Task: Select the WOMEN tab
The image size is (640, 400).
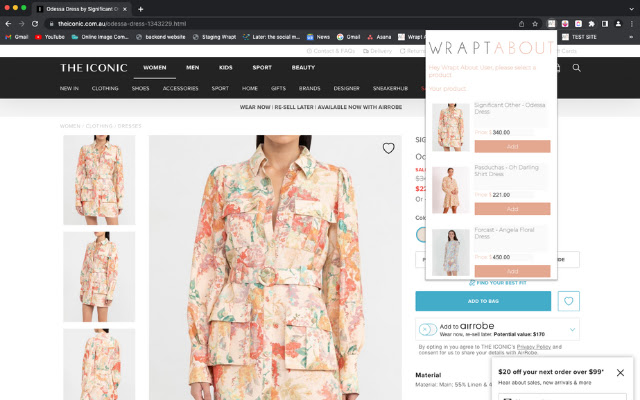Action: [155, 67]
